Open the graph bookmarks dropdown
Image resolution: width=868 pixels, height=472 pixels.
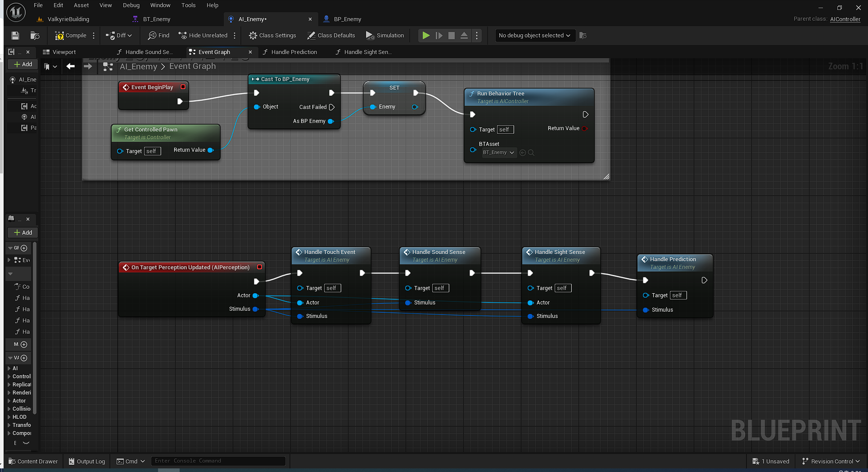50,67
